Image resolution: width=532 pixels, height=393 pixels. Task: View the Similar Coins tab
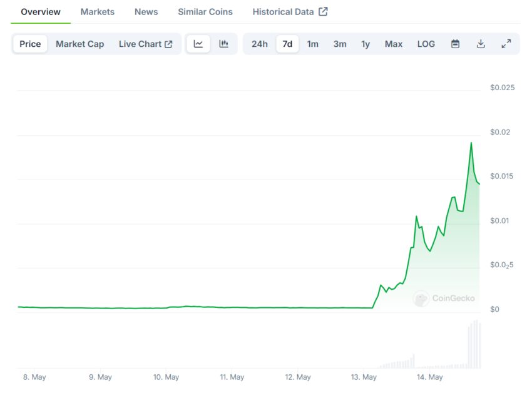click(x=205, y=12)
